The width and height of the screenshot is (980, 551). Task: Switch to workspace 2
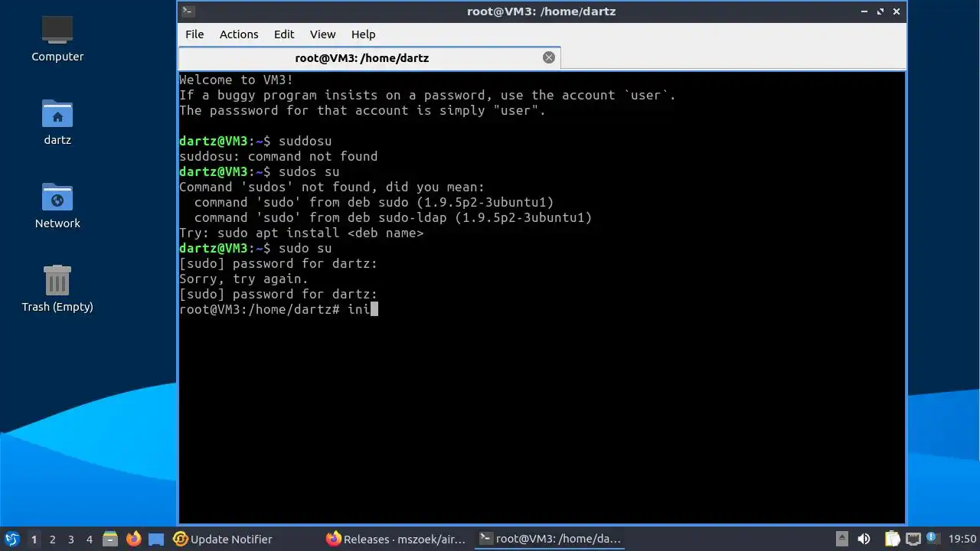52,540
